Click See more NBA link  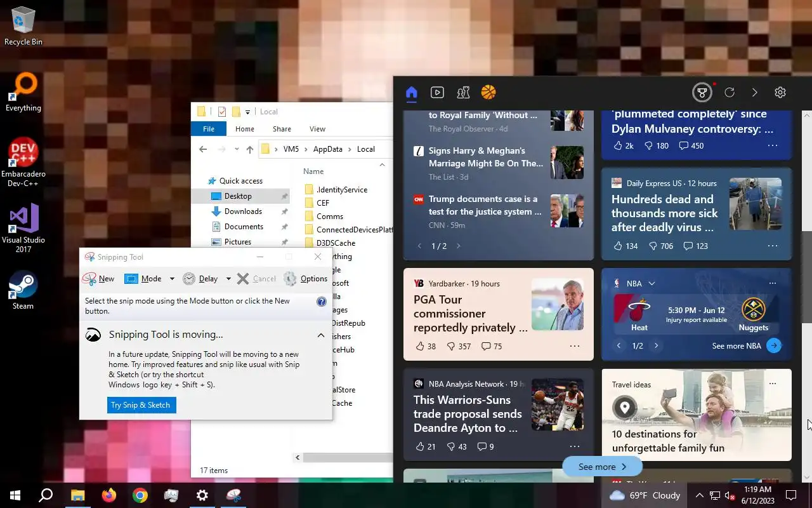pos(737,346)
